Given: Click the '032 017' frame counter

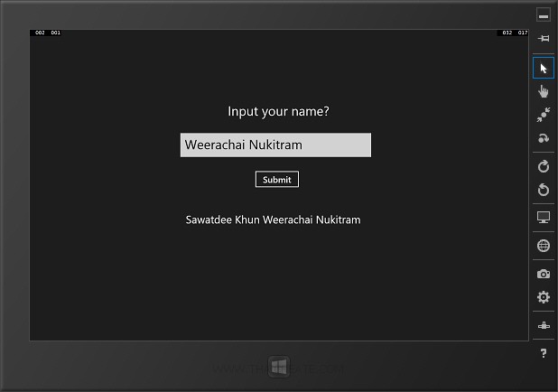Looking at the screenshot, I should (515, 33).
